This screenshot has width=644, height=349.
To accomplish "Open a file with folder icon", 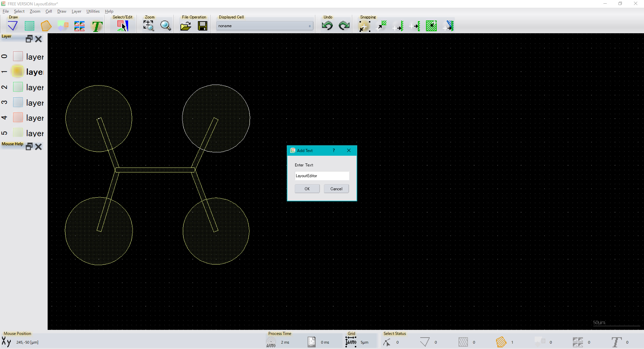I will [185, 26].
